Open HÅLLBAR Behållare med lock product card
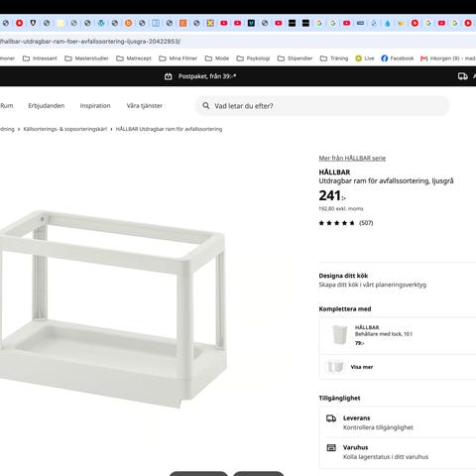This screenshot has height=476, width=476. coord(398,335)
